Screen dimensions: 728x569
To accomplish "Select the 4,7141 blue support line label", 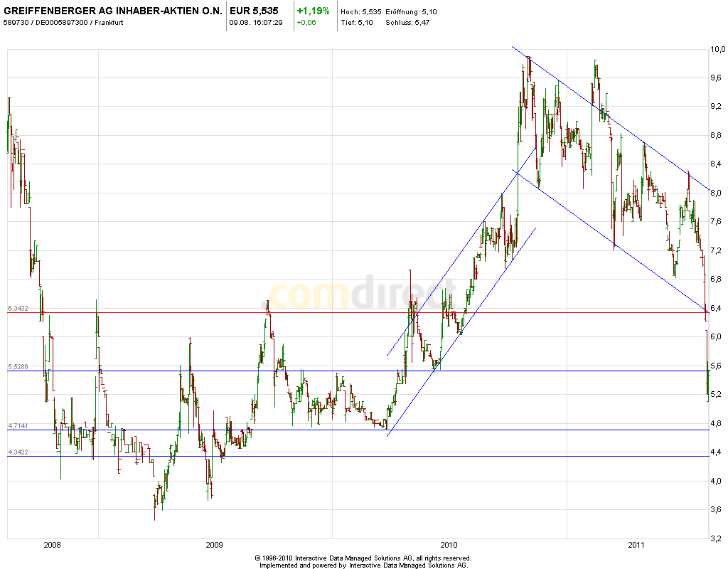I will point(18,425).
